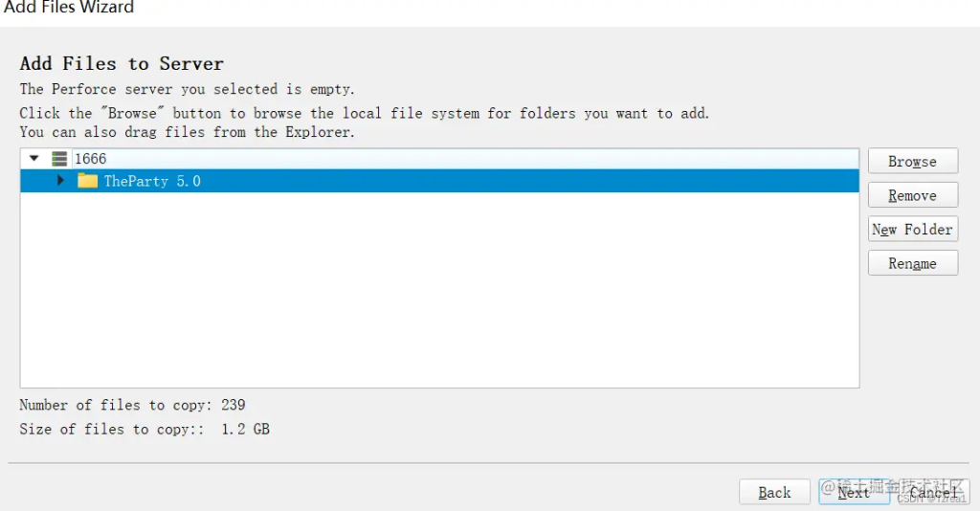This screenshot has width=980, height=511.
Task: Proceed with the Next button
Action: pos(854,492)
